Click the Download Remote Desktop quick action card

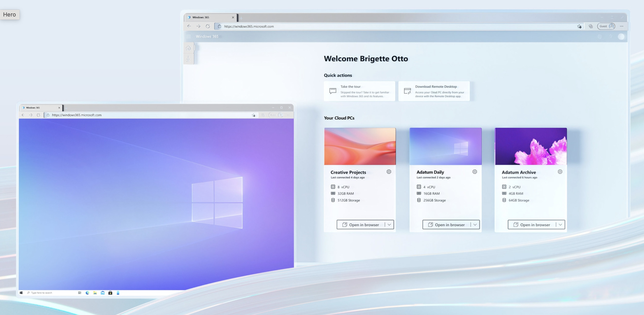434,91
